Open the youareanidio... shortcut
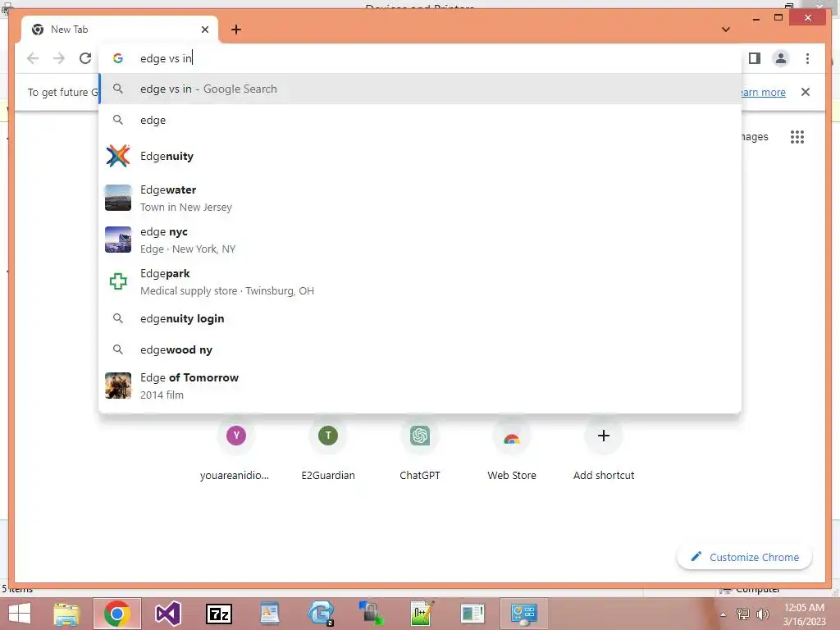 235,451
